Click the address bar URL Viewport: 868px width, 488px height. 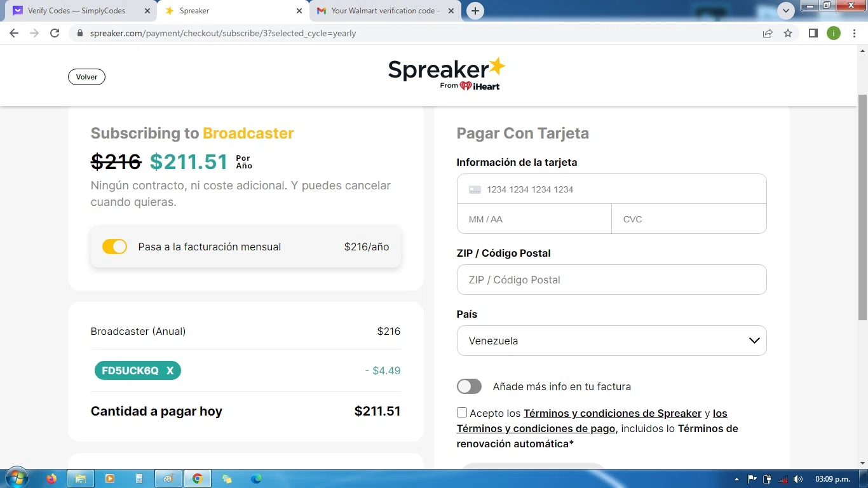pyautogui.click(x=222, y=33)
